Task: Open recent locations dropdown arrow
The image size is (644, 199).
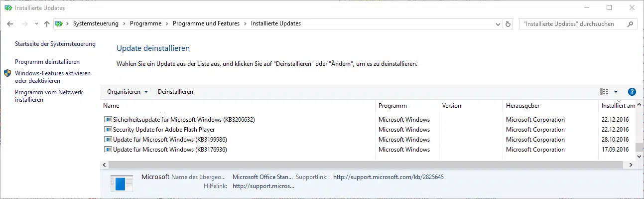Action: point(37,24)
